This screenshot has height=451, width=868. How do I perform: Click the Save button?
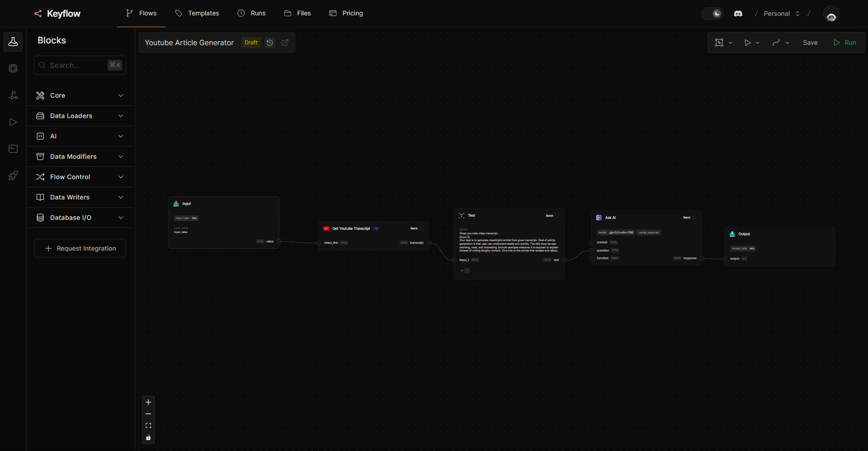810,43
